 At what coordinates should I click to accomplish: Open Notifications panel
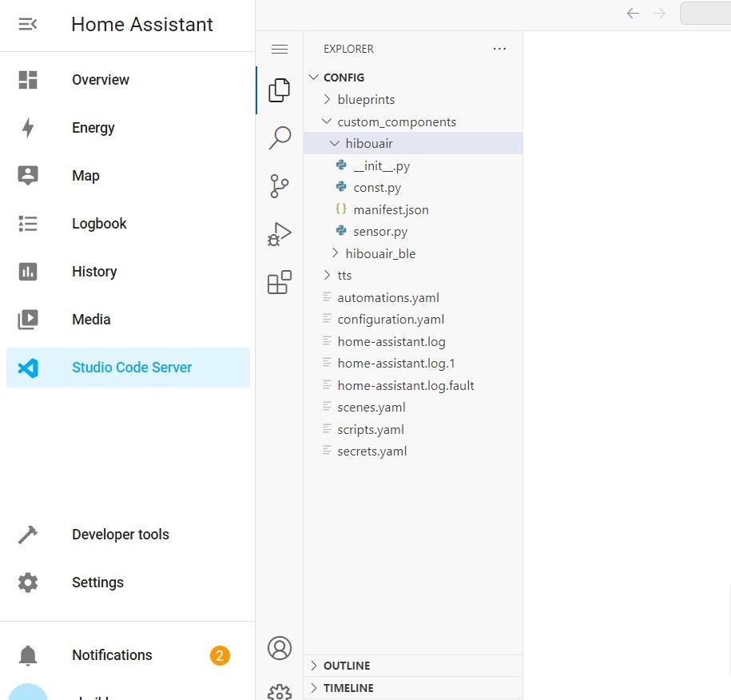pos(128,655)
